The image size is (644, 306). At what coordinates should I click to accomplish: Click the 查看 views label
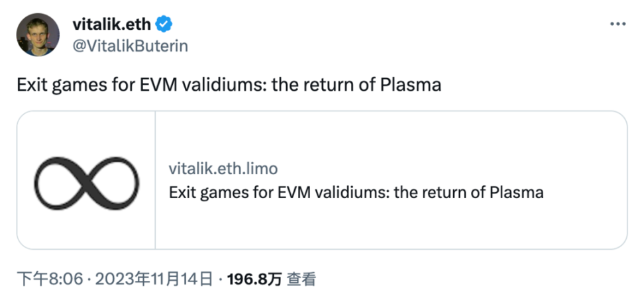click(x=301, y=280)
